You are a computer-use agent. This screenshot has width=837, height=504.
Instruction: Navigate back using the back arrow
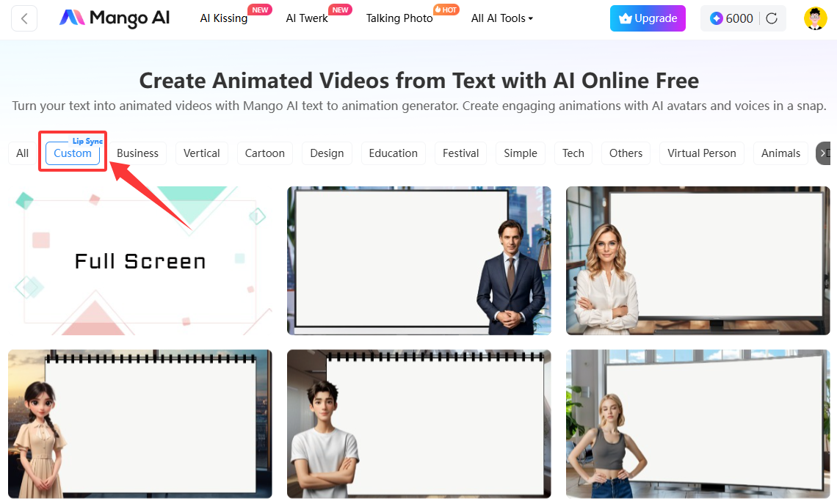point(25,18)
